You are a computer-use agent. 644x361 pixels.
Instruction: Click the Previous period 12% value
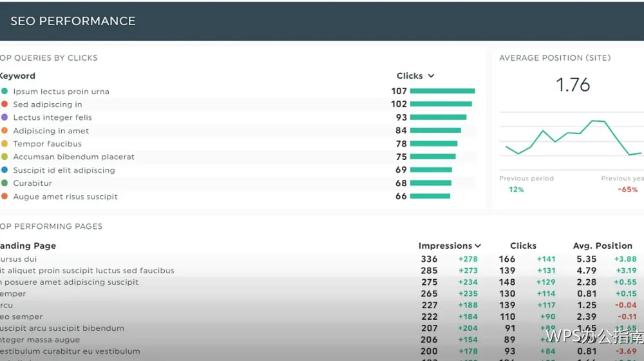click(516, 190)
